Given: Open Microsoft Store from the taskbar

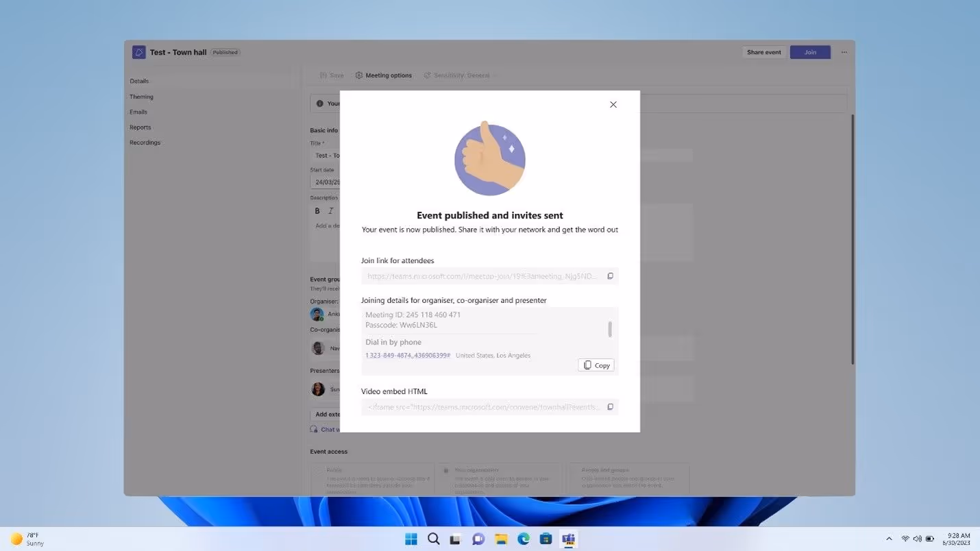Looking at the screenshot, I should pyautogui.click(x=546, y=539).
